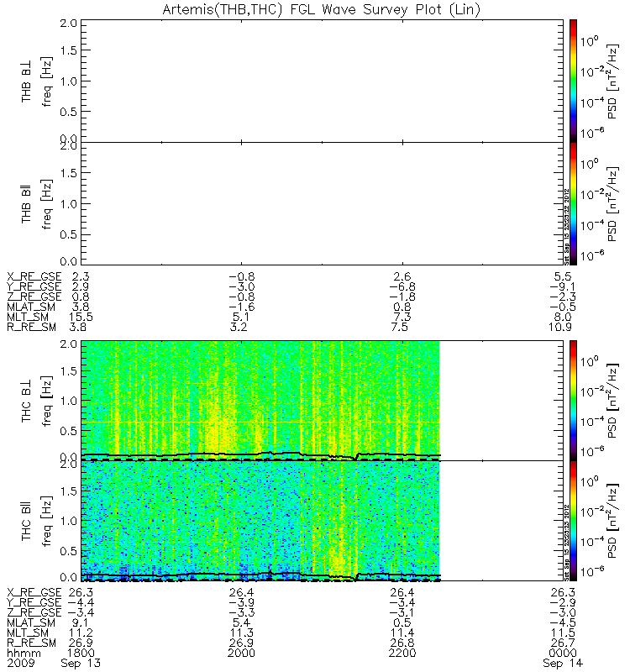This screenshot has width=630, height=672.
Task: Click the MLAT_SM value -1.6
Action: [242, 307]
